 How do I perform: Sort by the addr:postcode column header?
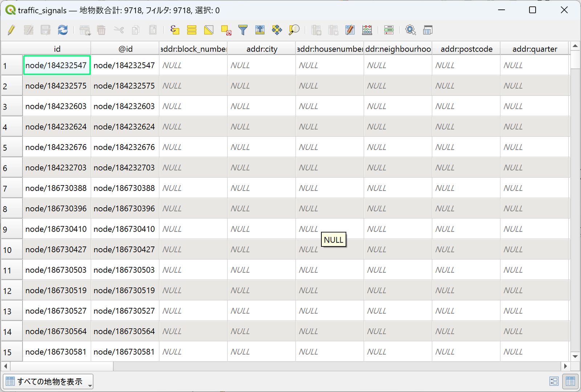click(466, 49)
